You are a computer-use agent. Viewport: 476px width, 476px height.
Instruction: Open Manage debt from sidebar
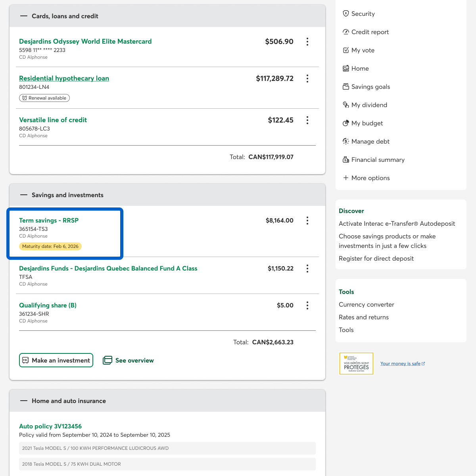[370, 142]
